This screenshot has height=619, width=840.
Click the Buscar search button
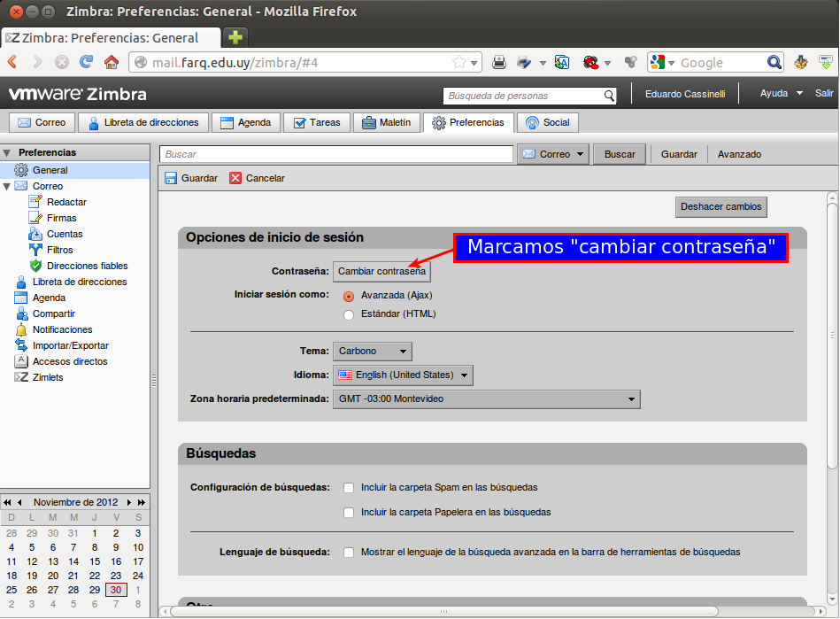pos(620,154)
